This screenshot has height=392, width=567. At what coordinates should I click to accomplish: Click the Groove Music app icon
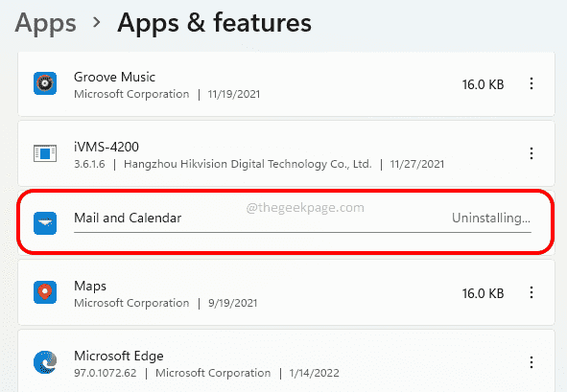pyautogui.click(x=45, y=83)
